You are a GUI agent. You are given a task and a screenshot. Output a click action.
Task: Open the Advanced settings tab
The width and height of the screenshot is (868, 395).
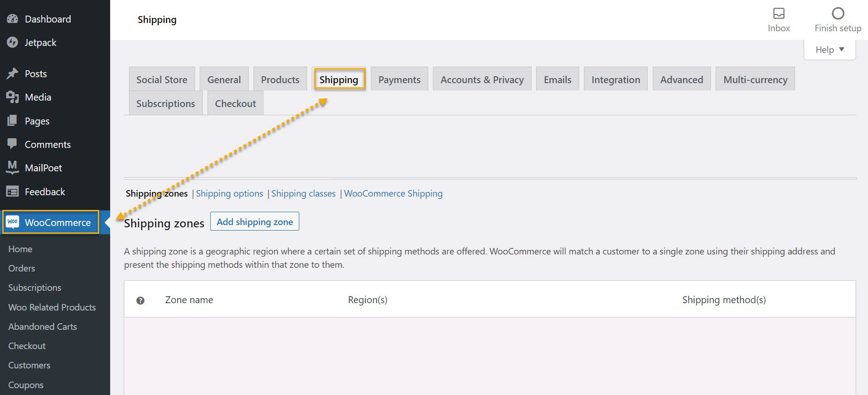coord(682,79)
